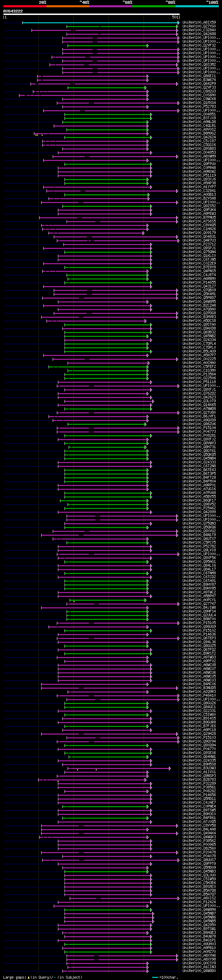
Task: Open hit UniRef100_Q2VF32
Action: [x=199, y=45]
